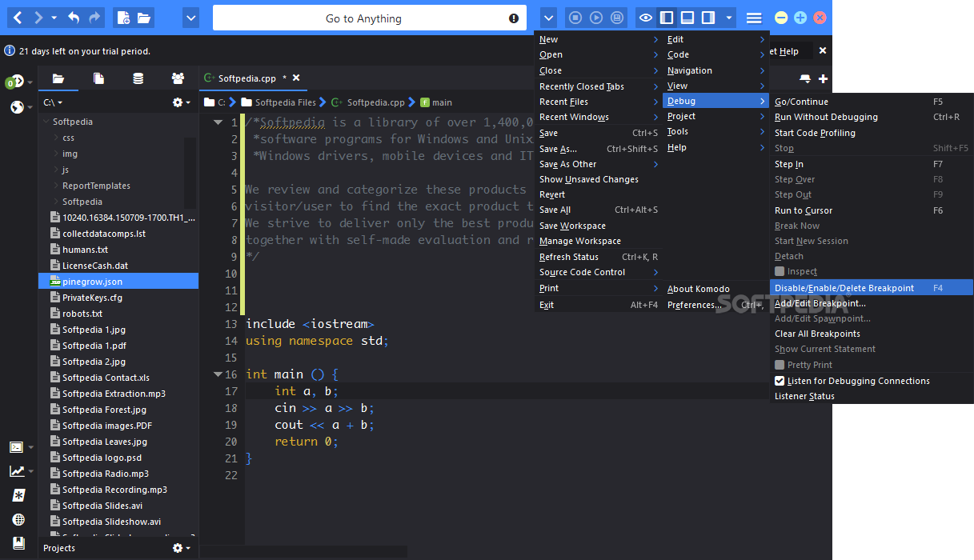Image resolution: width=974 pixels, height=560 pixels.
Task: Expand toolbar overflow chevron left of search
Action: [x=190, y=18]
